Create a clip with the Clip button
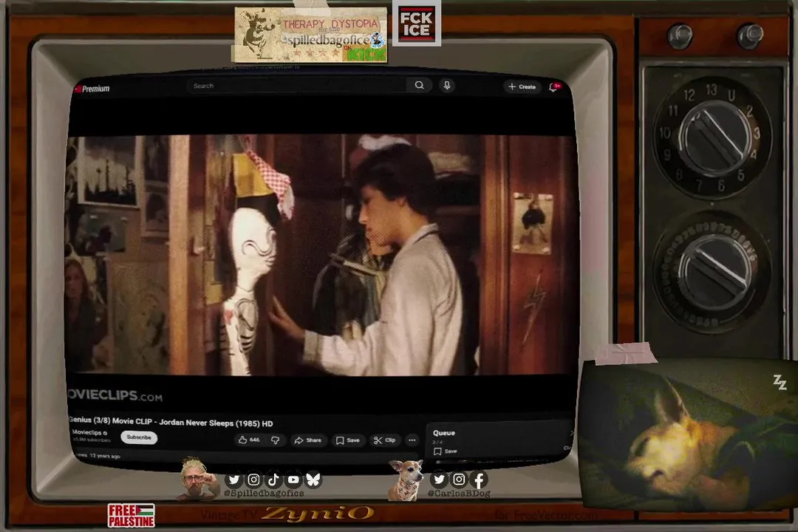The image size is (798, 532). click(385, 440)
